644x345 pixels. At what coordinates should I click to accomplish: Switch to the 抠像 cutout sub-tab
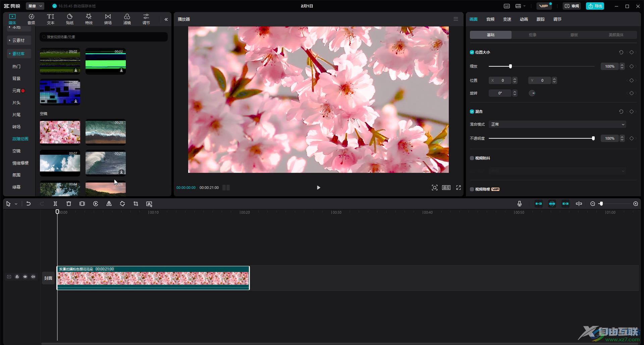coord(532,35)
